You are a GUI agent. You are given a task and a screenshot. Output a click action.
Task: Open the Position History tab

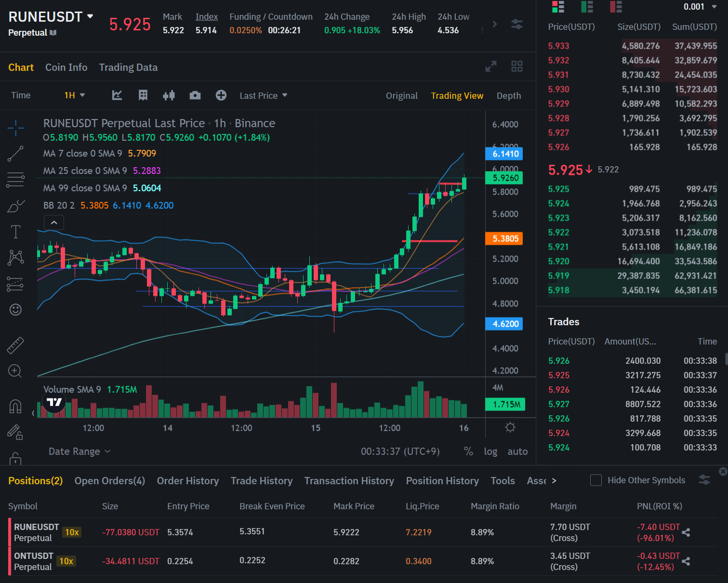pyautogui.click(x=442, y=481)
